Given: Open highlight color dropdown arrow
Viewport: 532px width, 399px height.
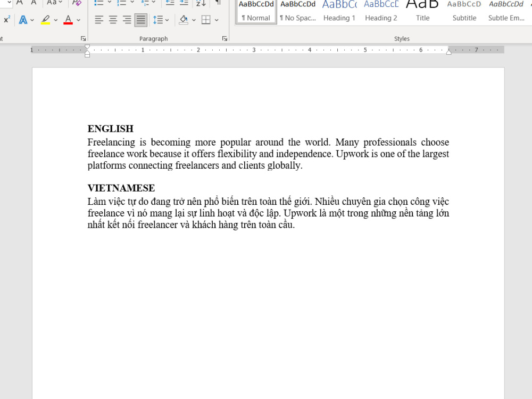Looking at the screenshot, I should (56, 20).
